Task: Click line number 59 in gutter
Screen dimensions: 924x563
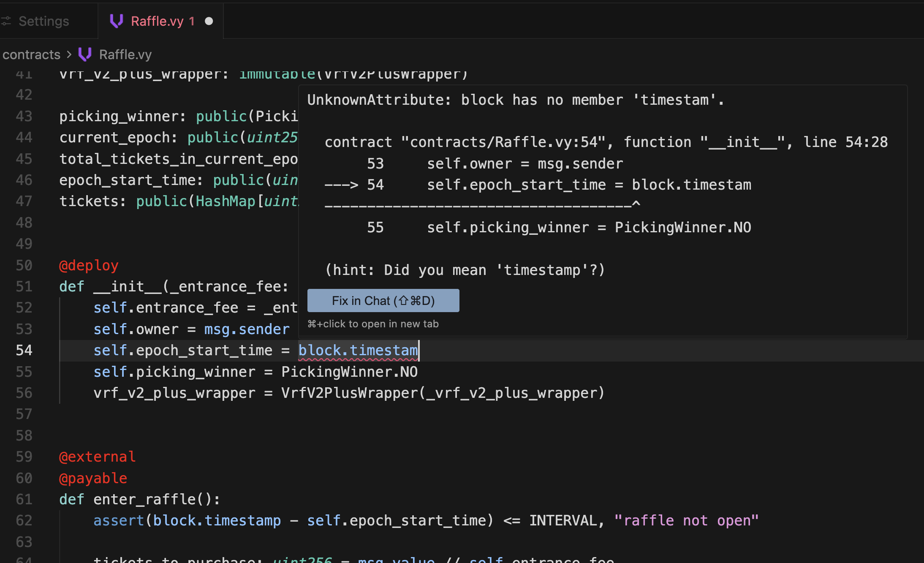Action: pyautogui.click(x=24, y=457)
